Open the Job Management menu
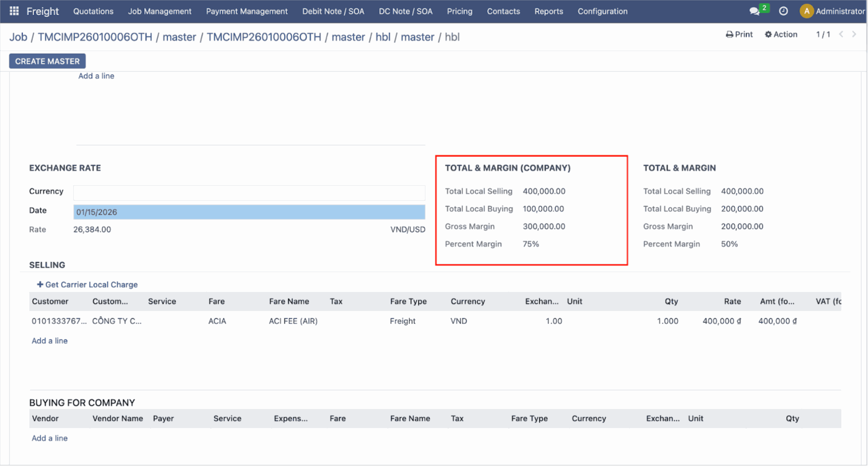This screenshot has width=868, height=466. 160,11
